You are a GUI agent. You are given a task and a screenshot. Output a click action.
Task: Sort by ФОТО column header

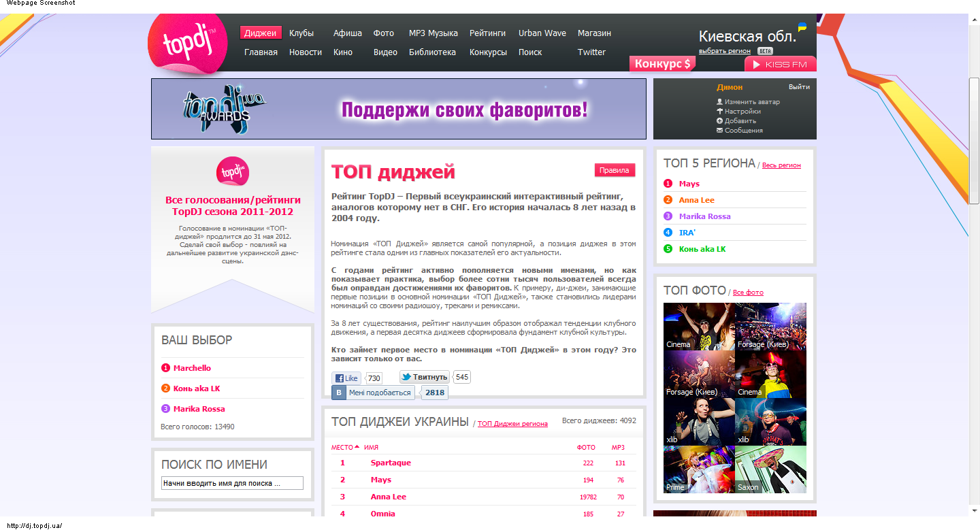(x=586, y=448)
